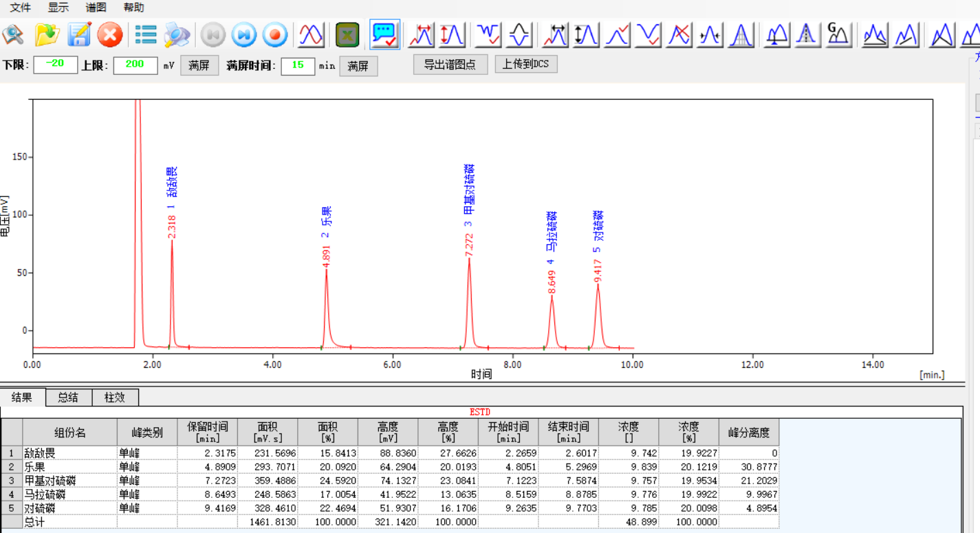
Task: Click the overlapping red-blue curves icon
Action: (x=312, y=34)
